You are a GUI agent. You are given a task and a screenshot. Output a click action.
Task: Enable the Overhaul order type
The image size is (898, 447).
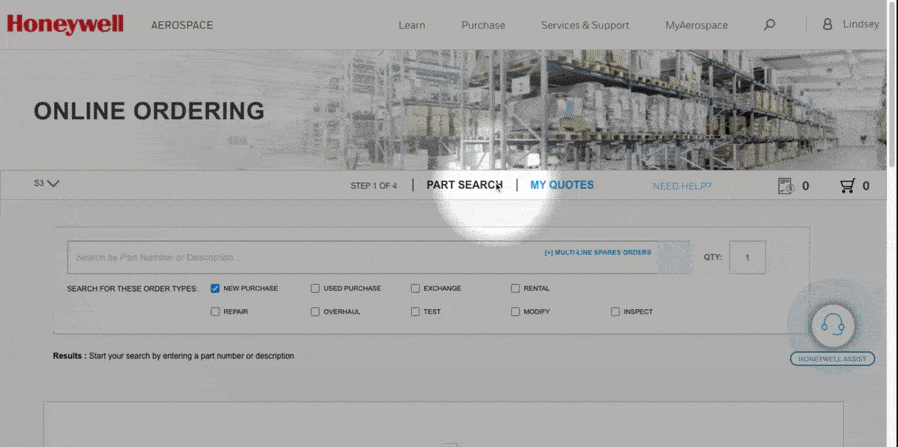[315, 312]
